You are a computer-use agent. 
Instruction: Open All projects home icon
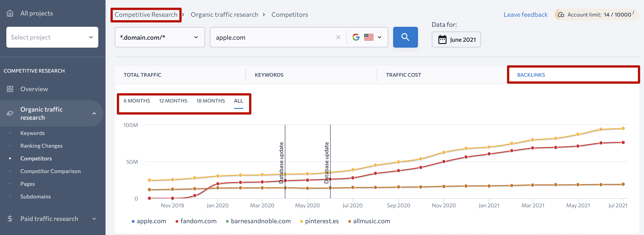pos(10,13)
